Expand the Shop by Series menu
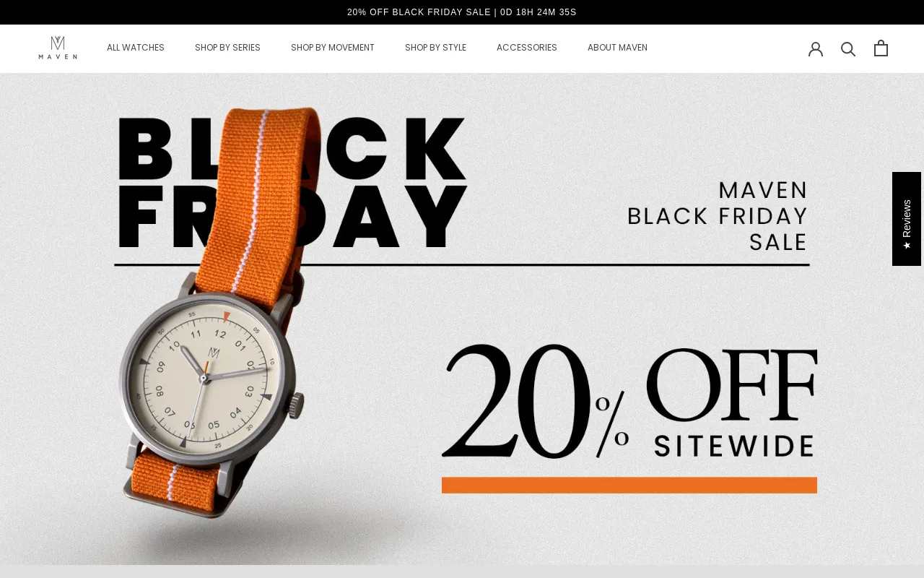 [227, 48]
